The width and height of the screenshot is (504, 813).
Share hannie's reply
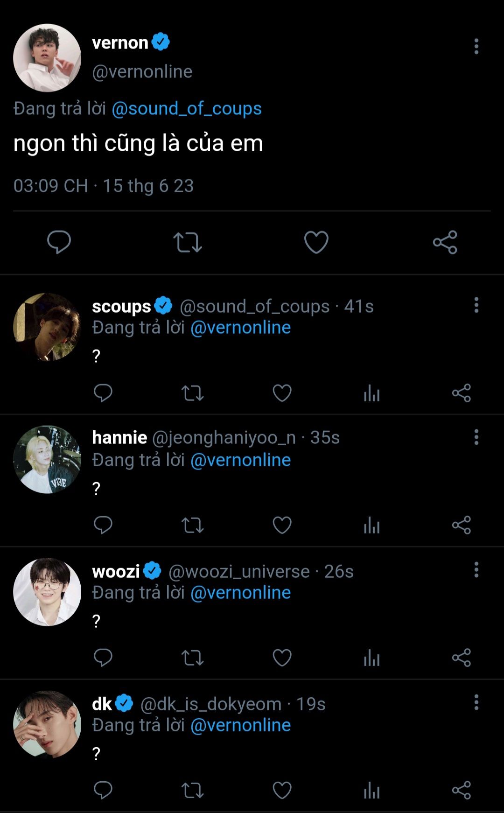point(461,525)
